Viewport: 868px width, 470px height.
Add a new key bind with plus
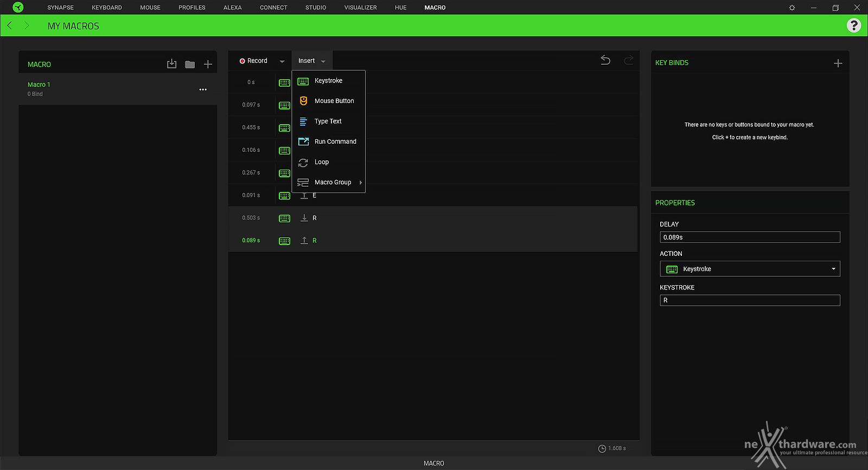click(838, 63)
